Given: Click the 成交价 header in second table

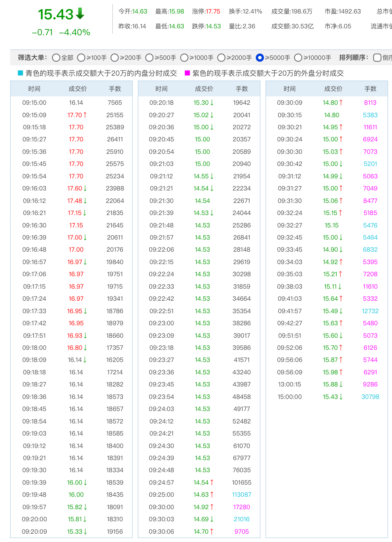Looking at the screenshot, I should click(x=204, y=89).
